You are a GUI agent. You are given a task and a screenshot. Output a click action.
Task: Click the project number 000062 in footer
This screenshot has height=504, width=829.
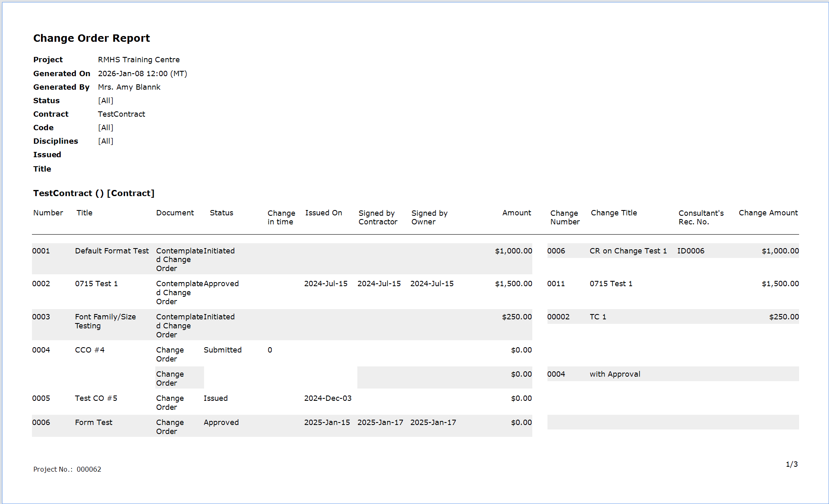[89, 469]
